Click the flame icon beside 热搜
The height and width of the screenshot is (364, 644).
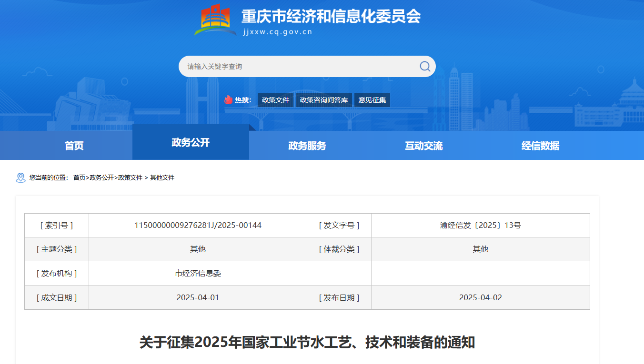(x=229, y=100)
